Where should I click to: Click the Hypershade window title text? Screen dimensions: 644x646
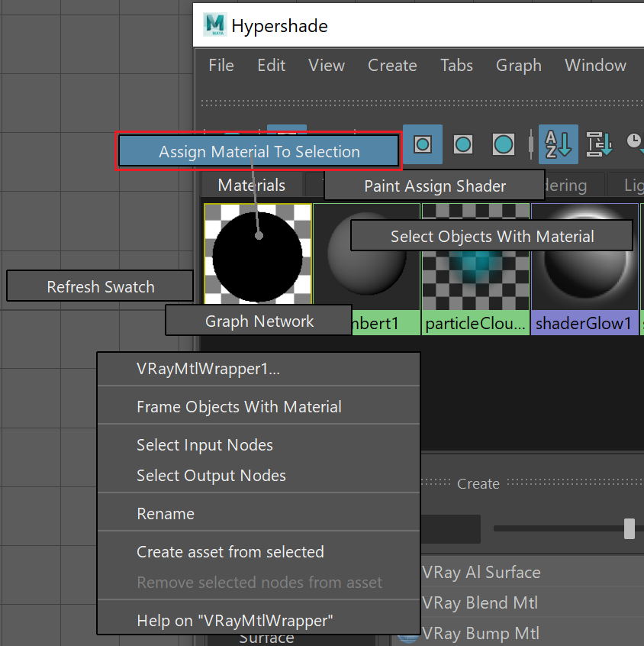279,25
